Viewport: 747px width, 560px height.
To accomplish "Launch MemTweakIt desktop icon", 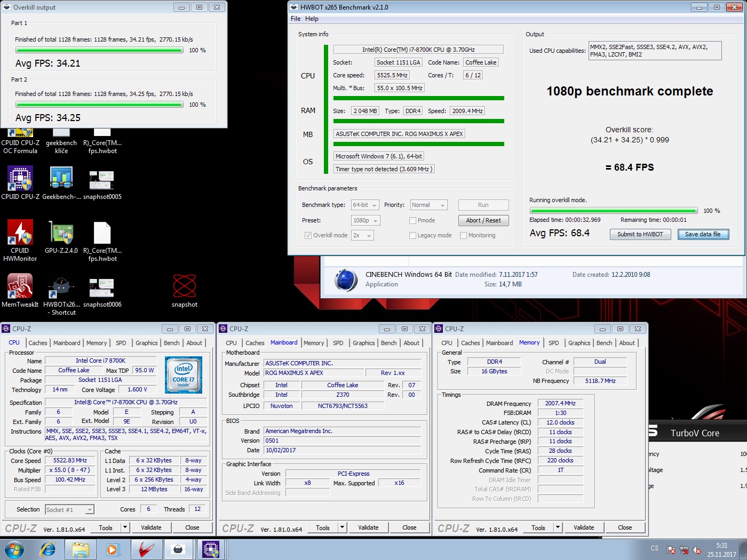I will (x=20, y=291).
